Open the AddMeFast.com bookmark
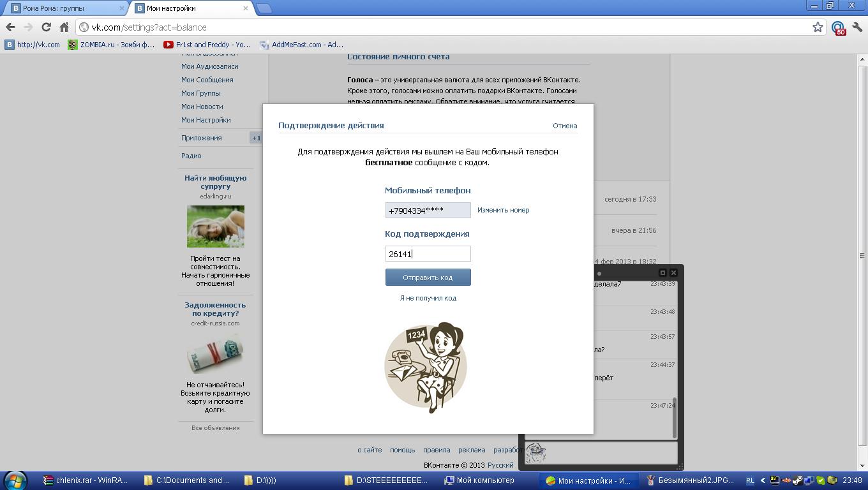The image size is (868, 490). (302, 45)
